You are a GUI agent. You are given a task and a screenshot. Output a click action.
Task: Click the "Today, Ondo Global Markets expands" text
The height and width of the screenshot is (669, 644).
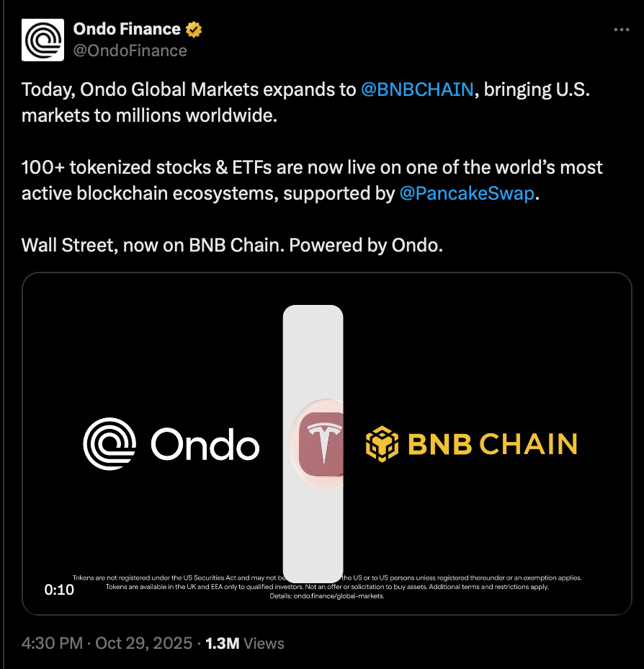189,89
